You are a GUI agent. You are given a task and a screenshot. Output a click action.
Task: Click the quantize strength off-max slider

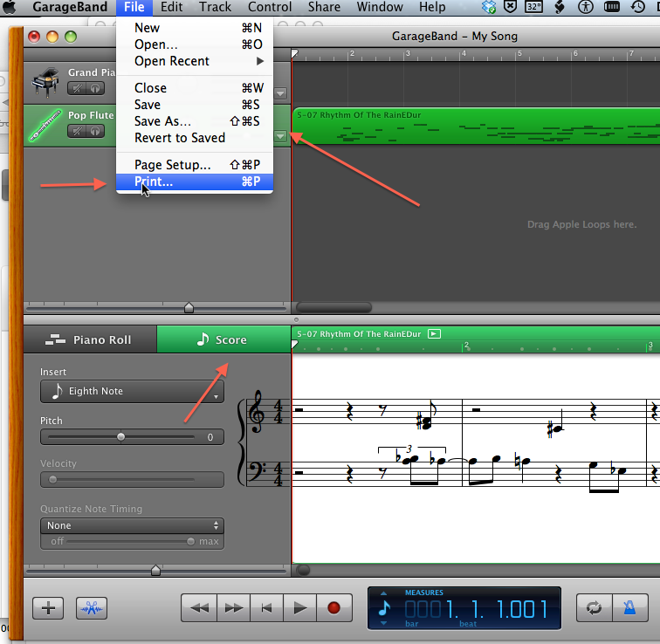pos(129,541)
